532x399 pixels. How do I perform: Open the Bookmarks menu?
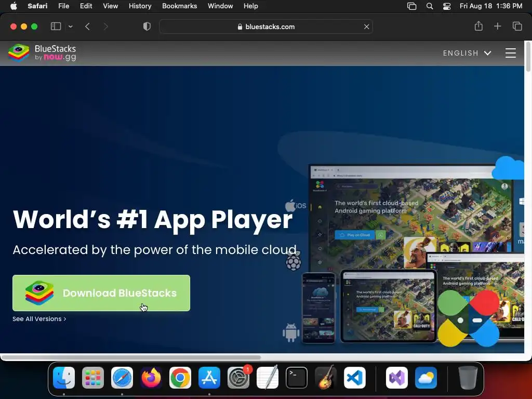tap(179, 6)
